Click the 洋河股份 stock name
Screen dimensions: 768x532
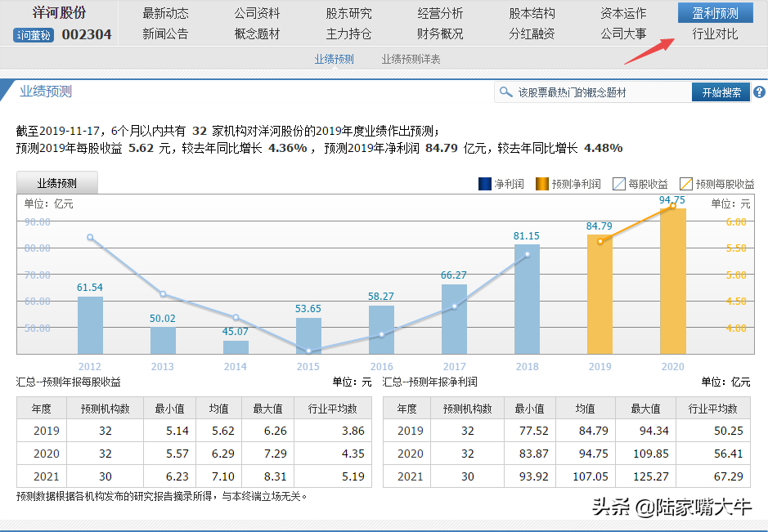(59, 13)
